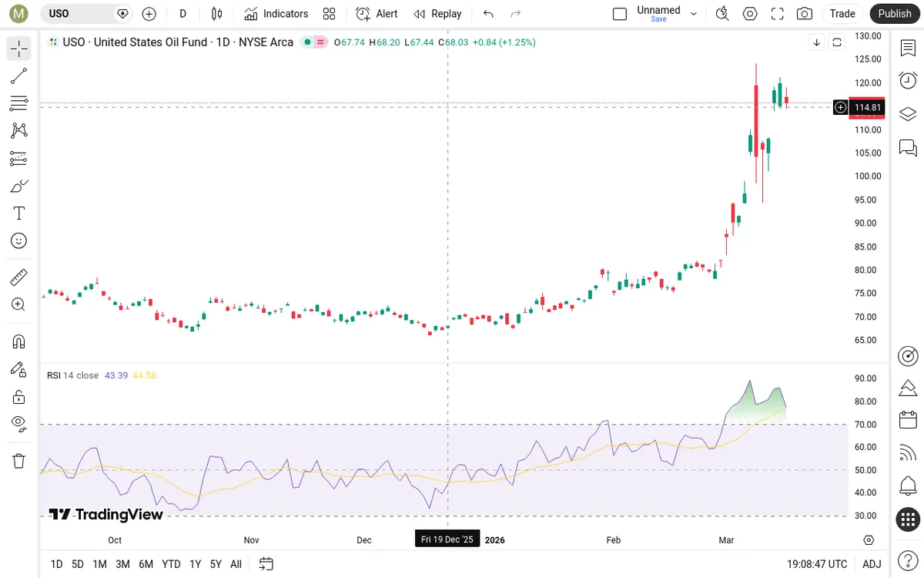This screenshot has height=578, width=924.
Task: Open notifications bell
Action: [x=908, y=486]
